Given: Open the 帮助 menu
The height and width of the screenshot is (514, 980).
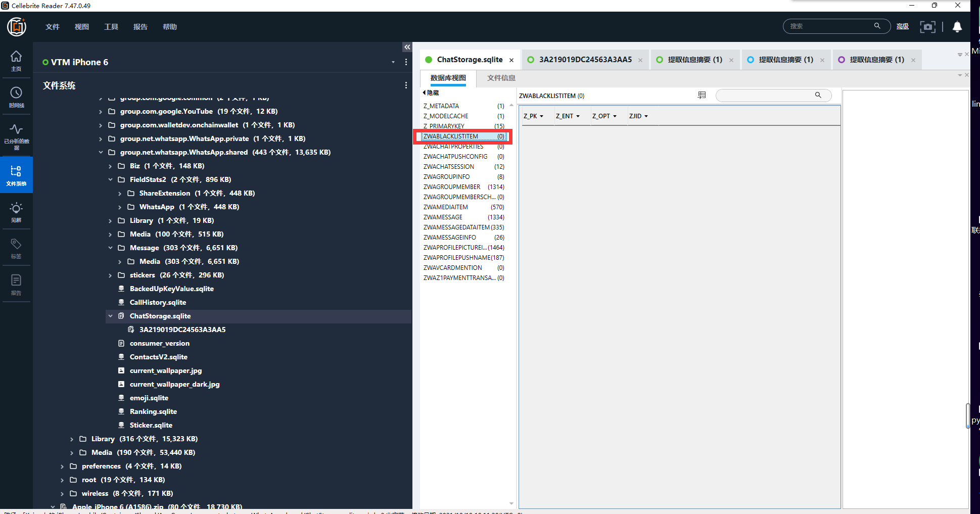Looking at the screenshot, I should point(170,27).
